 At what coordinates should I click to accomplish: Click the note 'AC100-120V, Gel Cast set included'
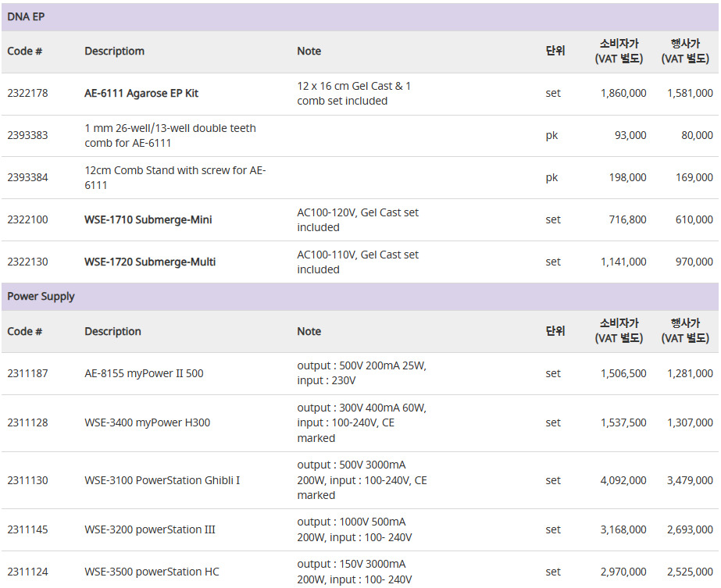point(358,219)
